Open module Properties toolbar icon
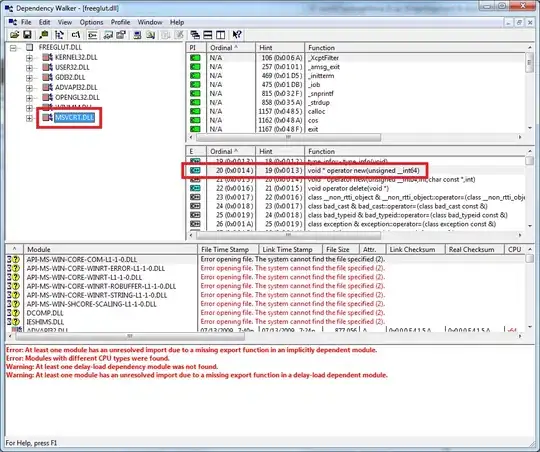The image size is (540, 452). pos(121,34)
